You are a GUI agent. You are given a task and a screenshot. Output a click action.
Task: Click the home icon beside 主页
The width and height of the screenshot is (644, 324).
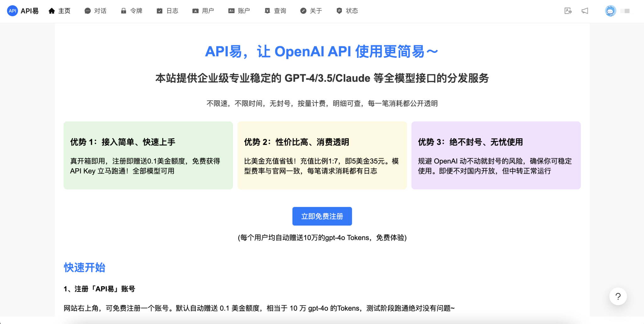click(x=52, y=10)
